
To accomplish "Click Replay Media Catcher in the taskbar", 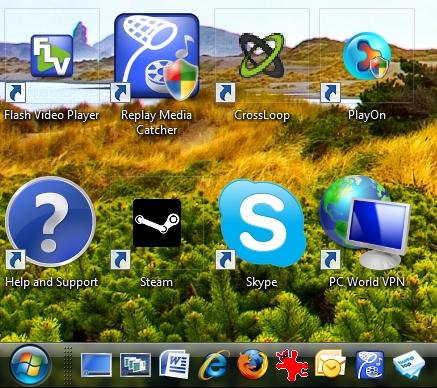I will 370,365.
